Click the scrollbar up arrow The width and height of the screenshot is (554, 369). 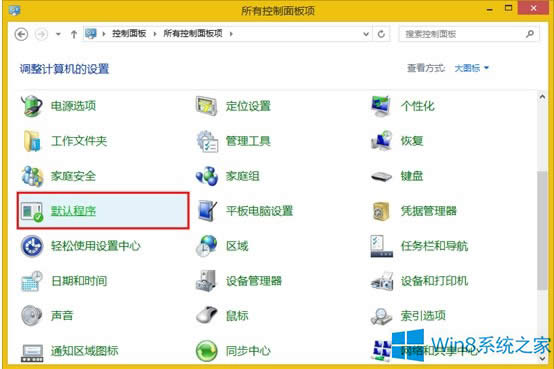(542, 96)
